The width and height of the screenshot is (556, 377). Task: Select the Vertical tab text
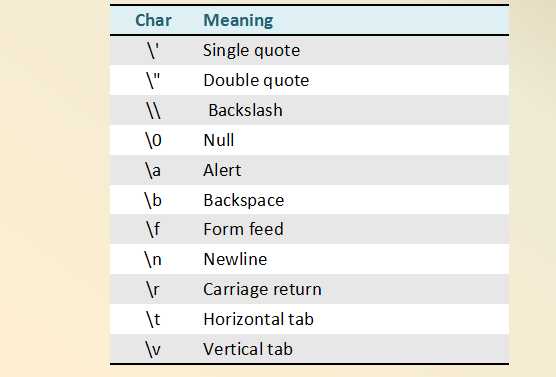248,349
